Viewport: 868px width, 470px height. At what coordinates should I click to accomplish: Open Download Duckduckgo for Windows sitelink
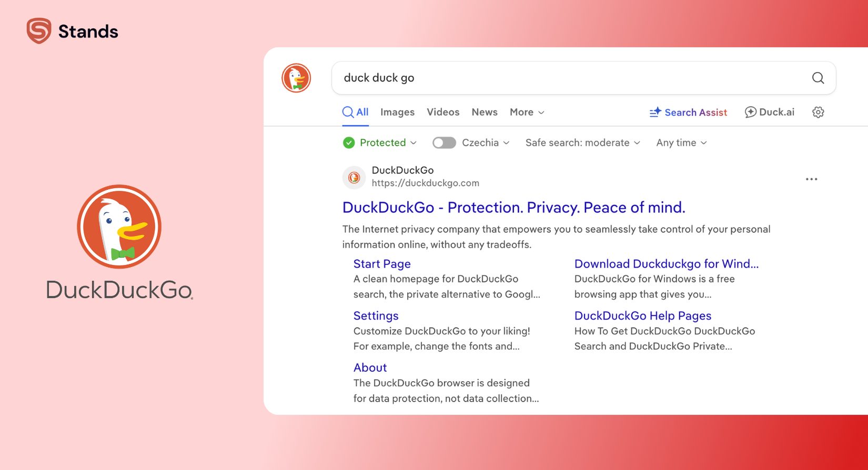pyautogui.click(x=666, y=264)
